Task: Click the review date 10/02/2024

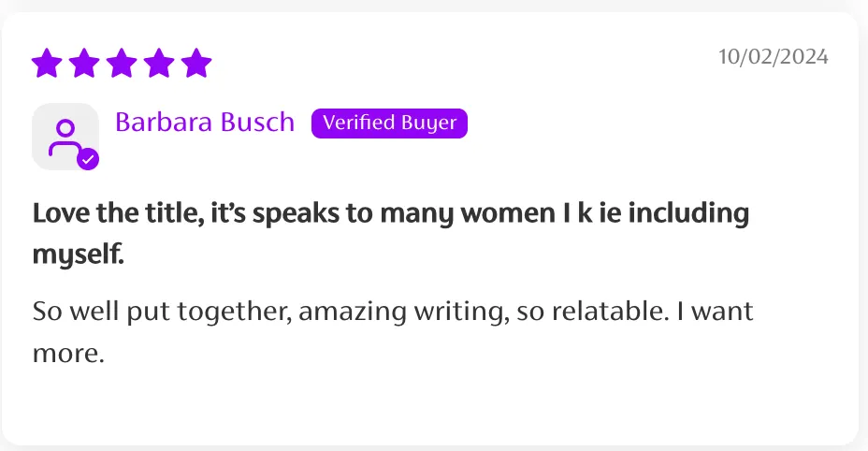Action: click(x=773, y=57)
